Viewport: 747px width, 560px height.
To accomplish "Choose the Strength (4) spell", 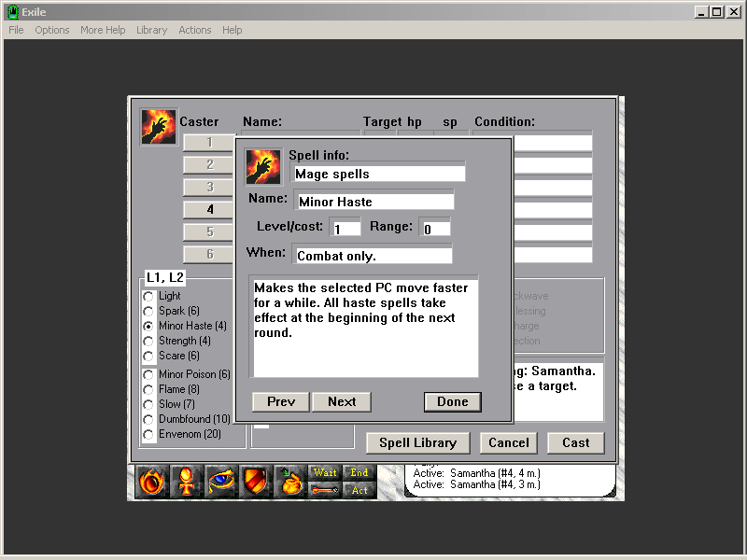I will pyautogui.click(x=148, y=341).
